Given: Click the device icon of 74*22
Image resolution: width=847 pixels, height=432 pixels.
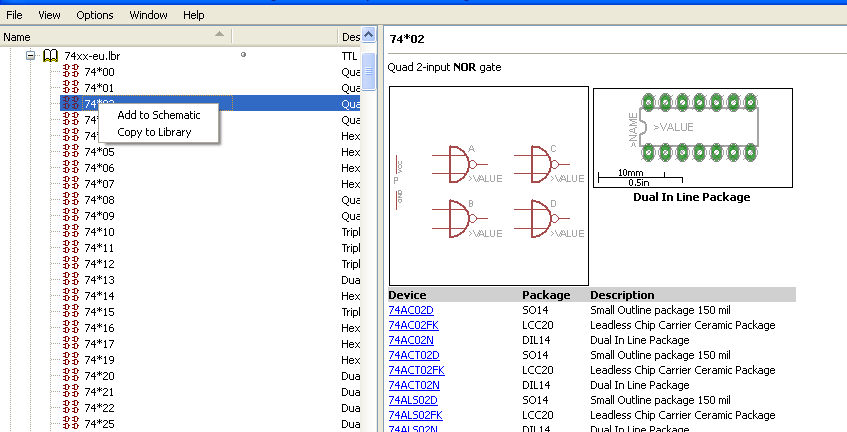Looking at the screenshot, I should tap(71, 407).
